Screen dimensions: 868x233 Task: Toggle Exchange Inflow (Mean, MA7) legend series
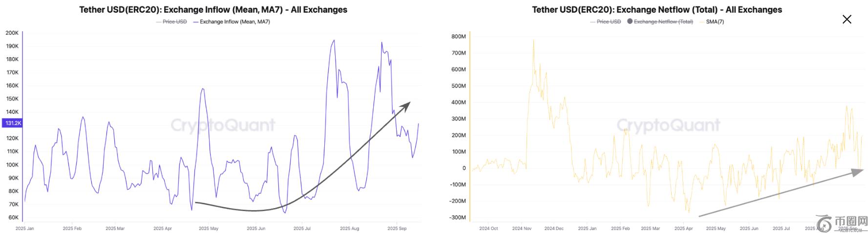pos(232,21)
